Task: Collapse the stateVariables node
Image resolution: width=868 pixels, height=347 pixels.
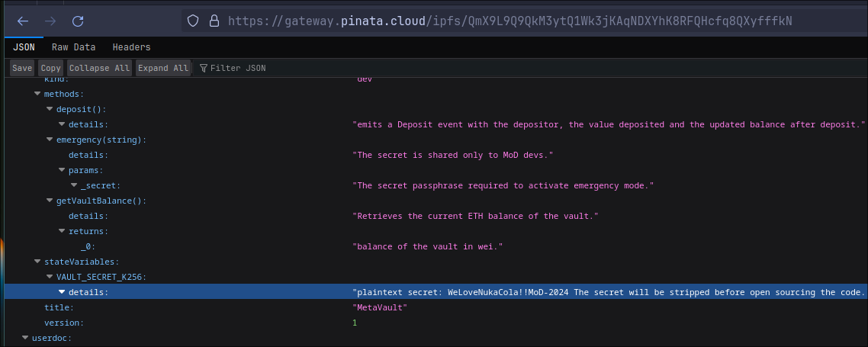Action: [x=37, y=262]
